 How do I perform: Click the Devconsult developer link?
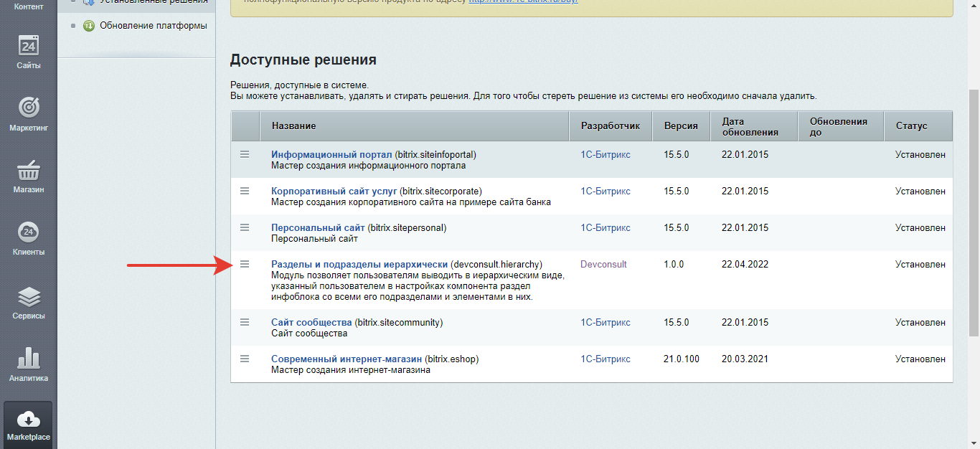(x=603, y=264)
